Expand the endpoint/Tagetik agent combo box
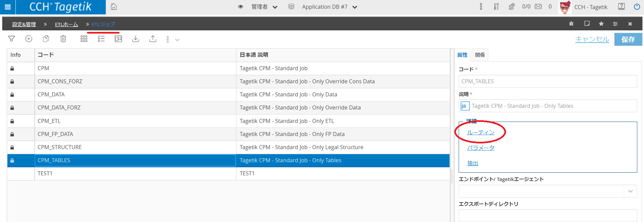This screenshot has width=644, height=222. 630,191
